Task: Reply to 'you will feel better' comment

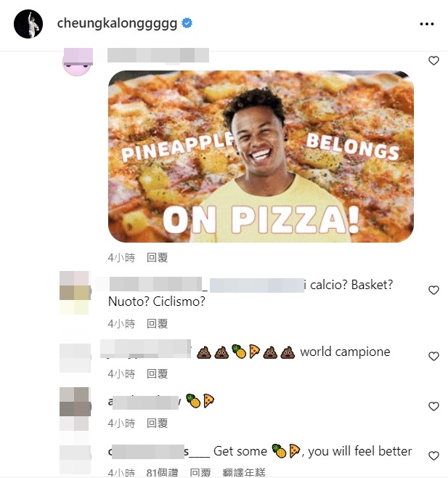Action: [x=200, y=473]
